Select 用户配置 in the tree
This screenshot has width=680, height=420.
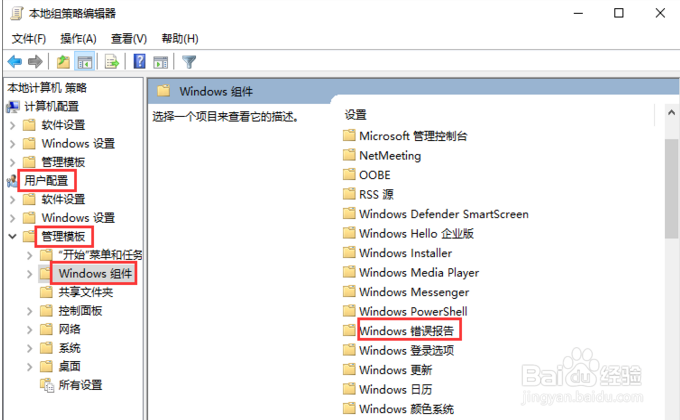[46, 180]
